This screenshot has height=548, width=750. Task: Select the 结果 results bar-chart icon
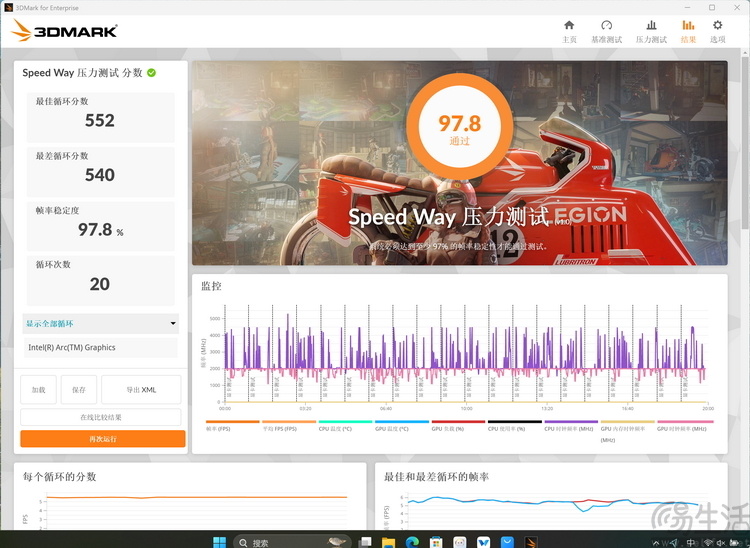pyautogui.click(x=688, y=25)
